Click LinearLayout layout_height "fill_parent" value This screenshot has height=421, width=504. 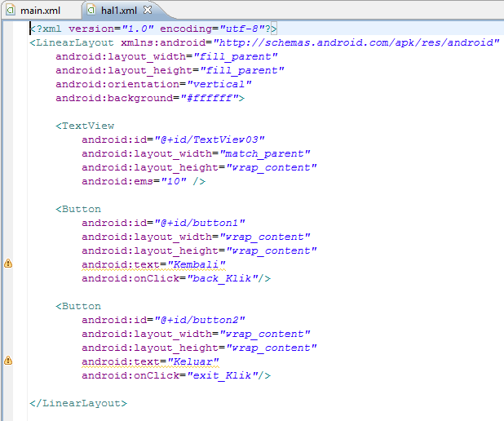[x=242, y=70]
